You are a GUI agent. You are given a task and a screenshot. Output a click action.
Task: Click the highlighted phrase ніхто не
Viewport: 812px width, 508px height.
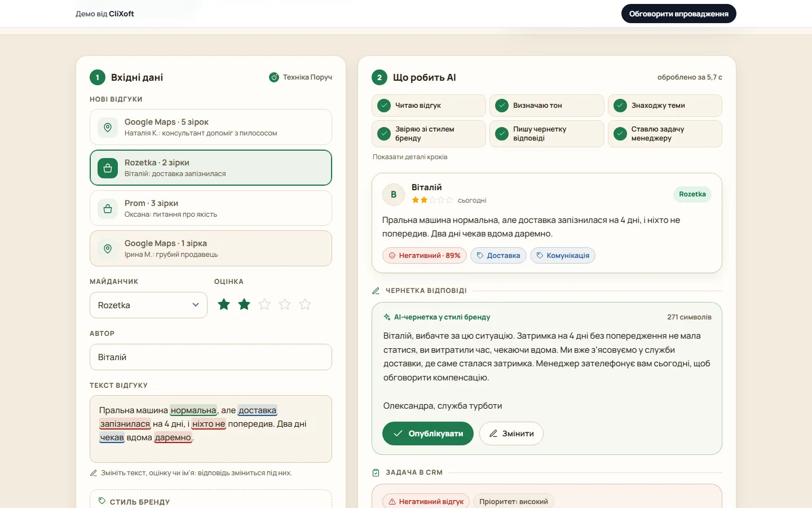click(209, 424)
